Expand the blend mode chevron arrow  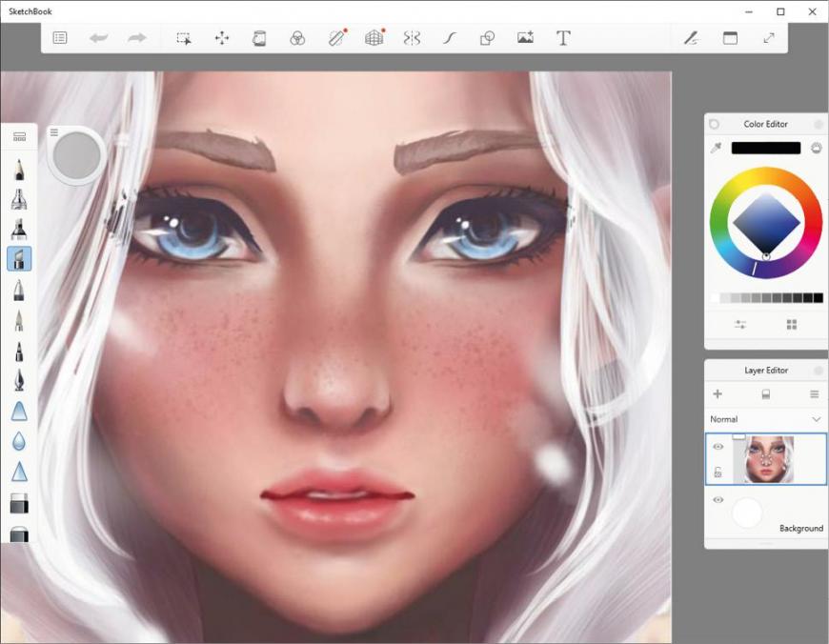(x=816, y=419)
